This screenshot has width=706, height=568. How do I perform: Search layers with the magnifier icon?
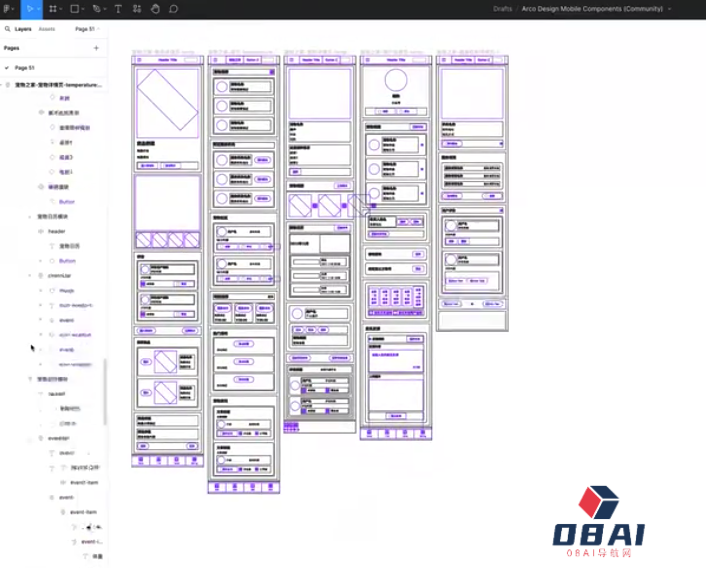(7, 29)
